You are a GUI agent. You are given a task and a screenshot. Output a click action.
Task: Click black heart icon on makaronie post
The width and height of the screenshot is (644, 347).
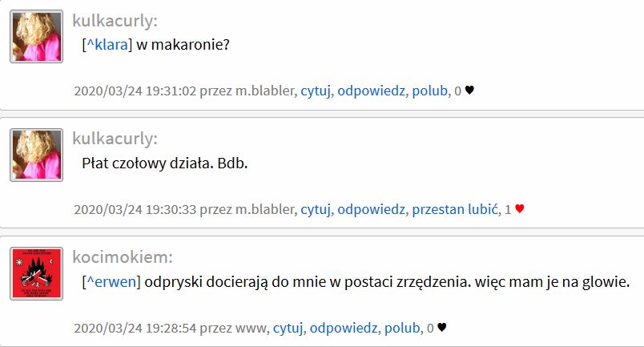pos(469,90)
